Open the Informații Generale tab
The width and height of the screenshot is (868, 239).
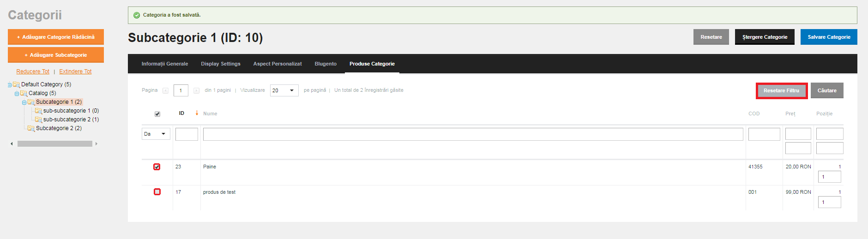[165, 64]
